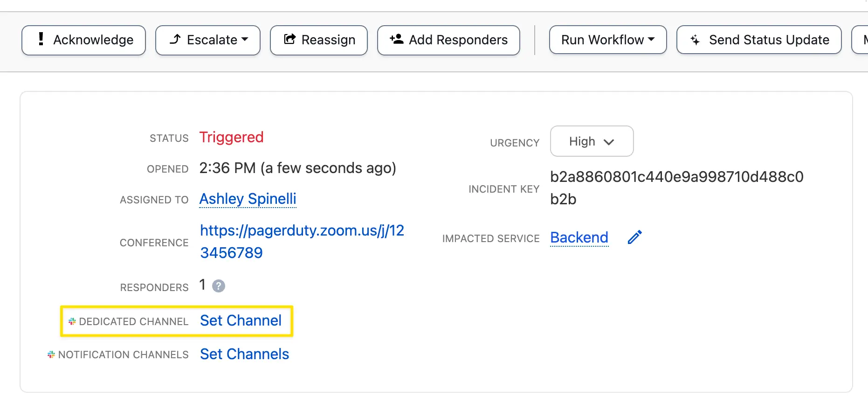868x403 pixels.
Task: Click Set Channel for dedicated channel
Action: (241, 320)
